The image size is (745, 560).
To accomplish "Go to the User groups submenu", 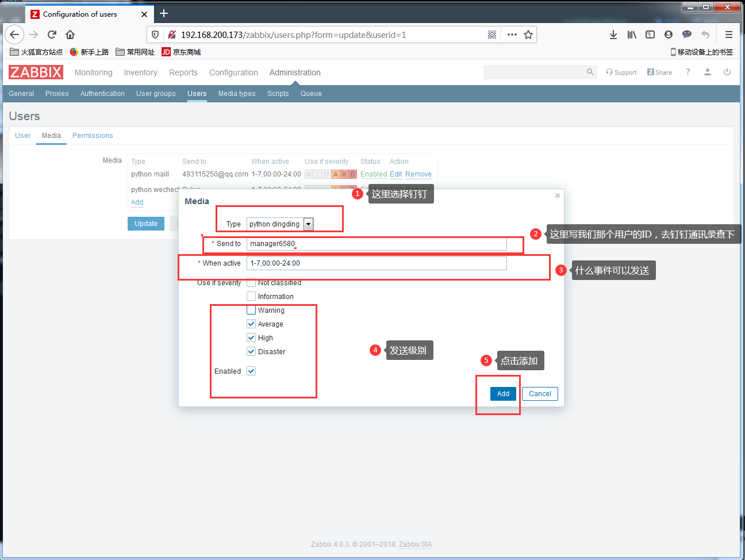I will click(156, 94).
